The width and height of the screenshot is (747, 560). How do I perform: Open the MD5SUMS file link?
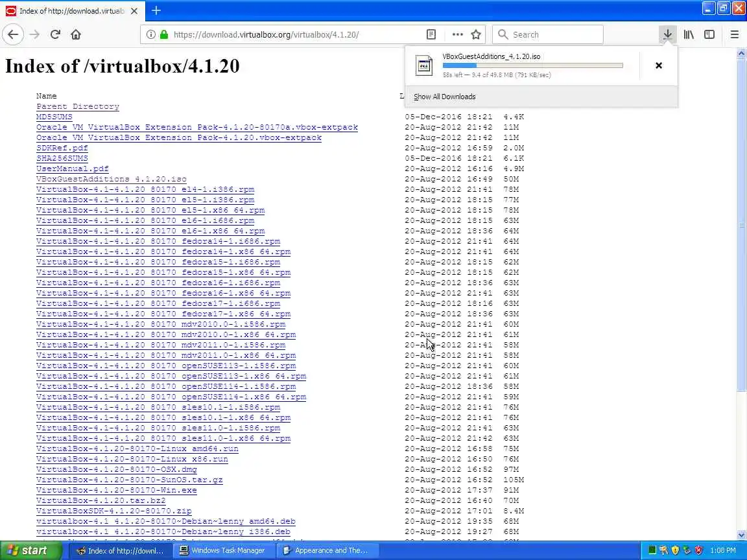(x=54, y=117)
